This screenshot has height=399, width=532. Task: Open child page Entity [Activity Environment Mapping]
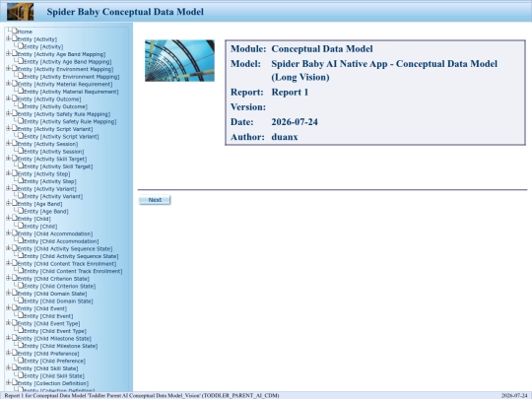[72, 77]
